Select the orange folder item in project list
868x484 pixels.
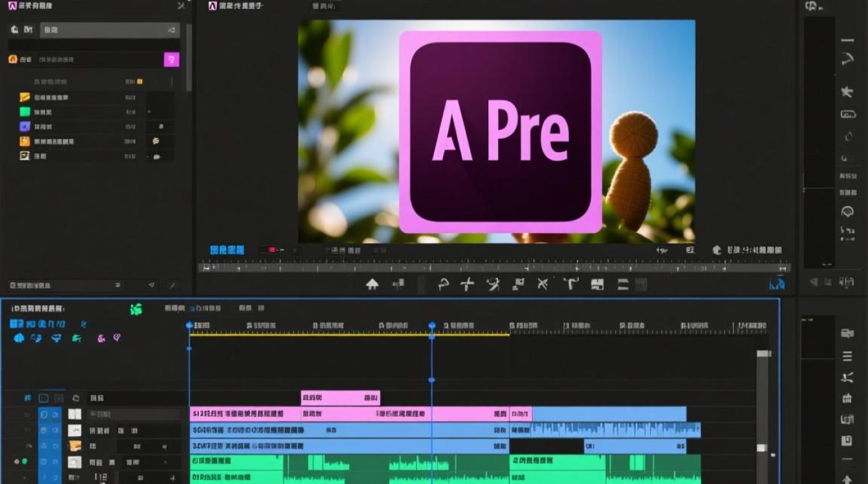(25, 97)
